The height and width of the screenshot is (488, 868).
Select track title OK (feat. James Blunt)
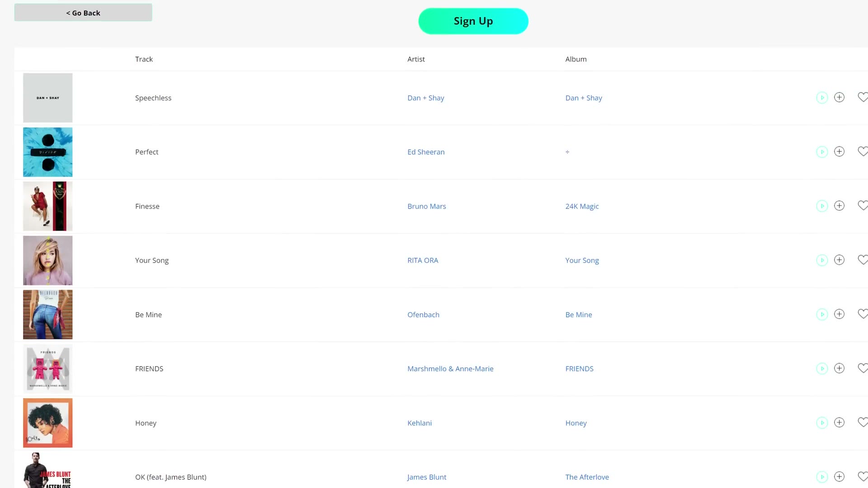171,478
